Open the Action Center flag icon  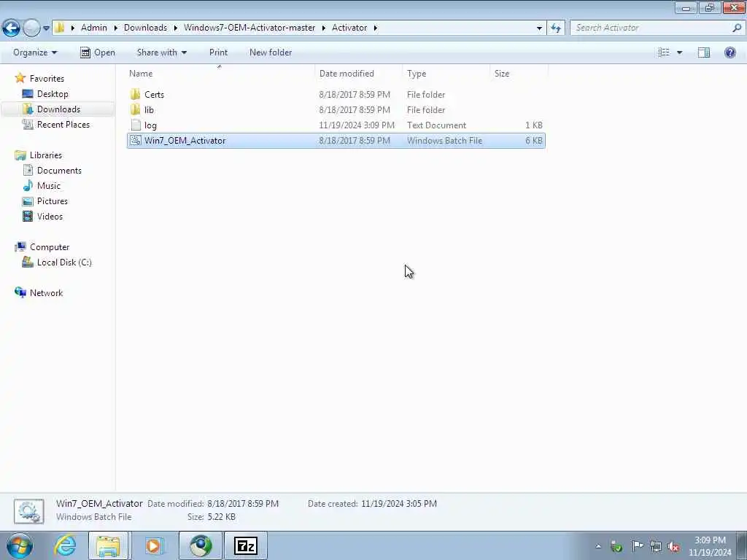pyautogui.click(x=637, y=545)
